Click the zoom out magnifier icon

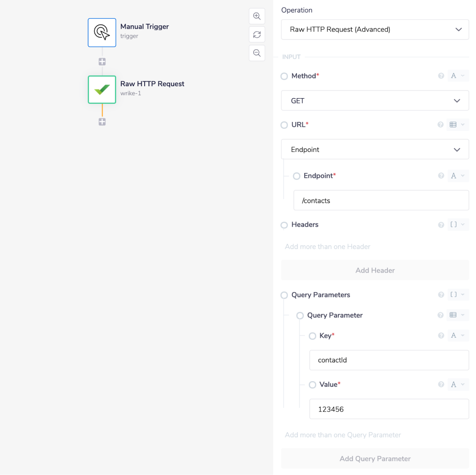click(257, 53)
